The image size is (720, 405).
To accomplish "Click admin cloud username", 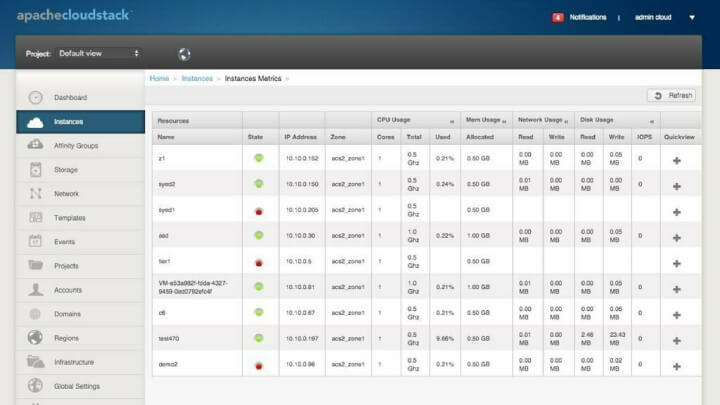I will click(653, 17).
